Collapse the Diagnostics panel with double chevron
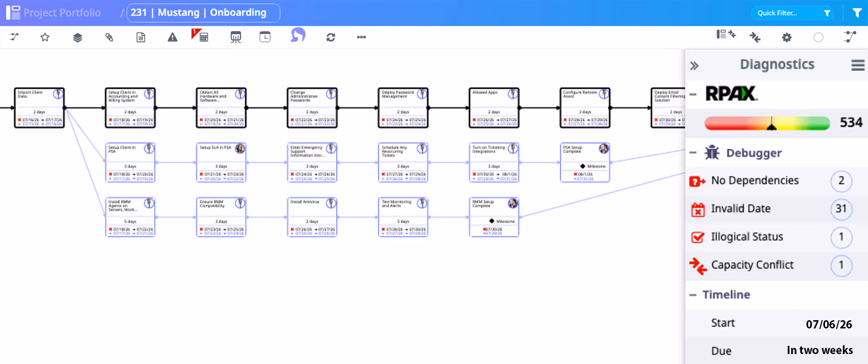This screenshot has width=868, height=364. [694, 66]
